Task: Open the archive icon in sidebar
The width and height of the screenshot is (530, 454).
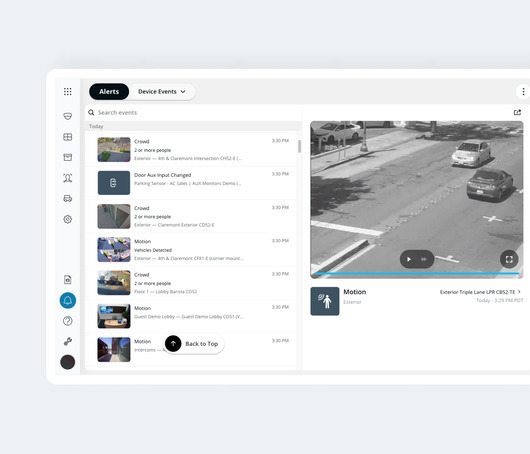Action: pyautogui.click(x=68, y=157)
